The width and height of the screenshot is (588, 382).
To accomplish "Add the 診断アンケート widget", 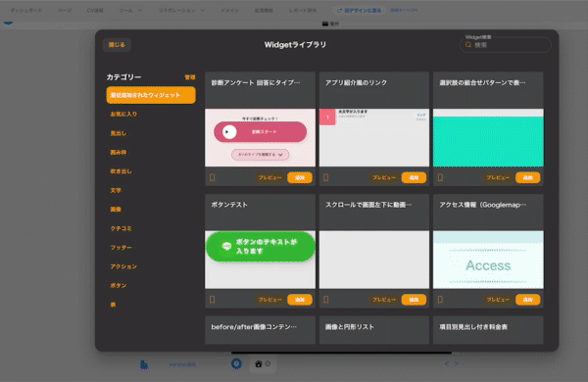I will [x=300, y=177].
